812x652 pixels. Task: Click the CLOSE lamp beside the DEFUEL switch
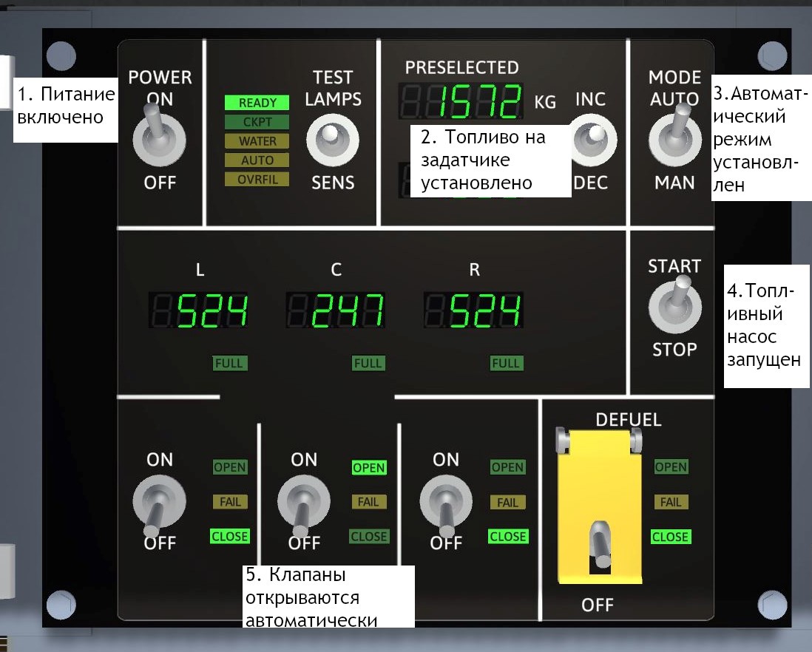[670, 537]
